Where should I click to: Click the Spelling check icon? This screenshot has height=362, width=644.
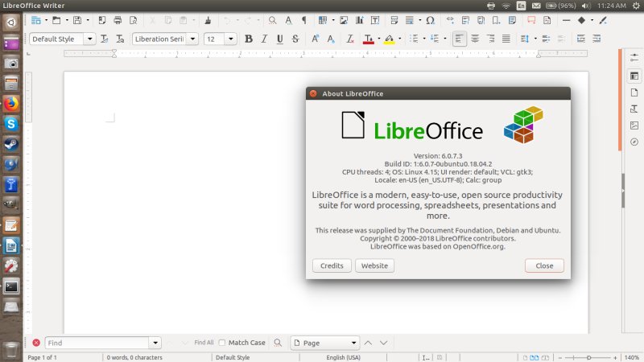coord(288,20)
